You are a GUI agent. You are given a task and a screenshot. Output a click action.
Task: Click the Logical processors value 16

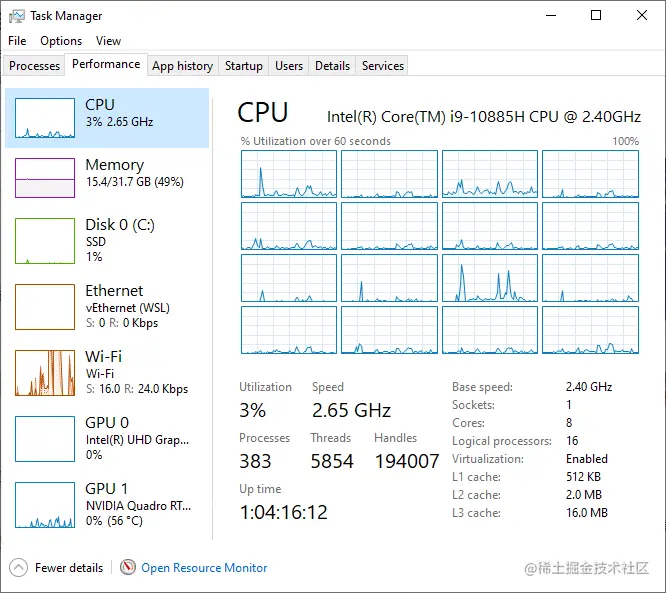click(572, 441)
